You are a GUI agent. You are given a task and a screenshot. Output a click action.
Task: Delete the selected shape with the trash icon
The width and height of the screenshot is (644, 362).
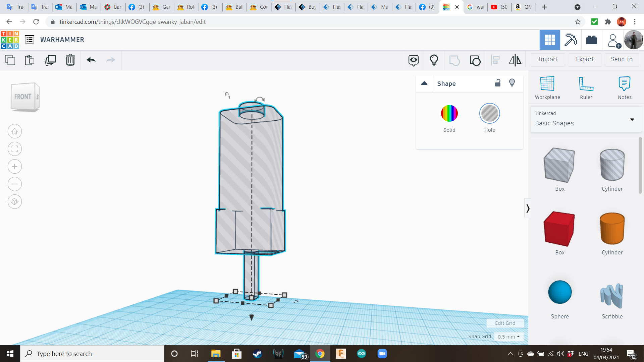(70, 60)
